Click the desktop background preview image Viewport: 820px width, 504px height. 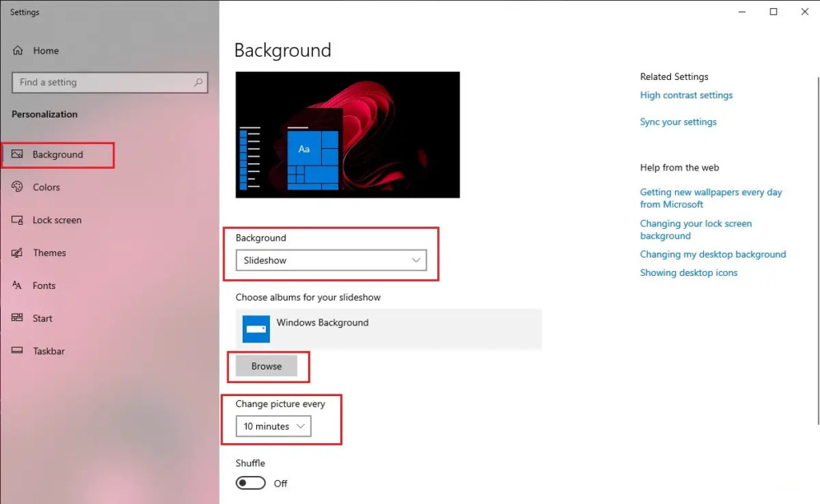click(348, 134)
